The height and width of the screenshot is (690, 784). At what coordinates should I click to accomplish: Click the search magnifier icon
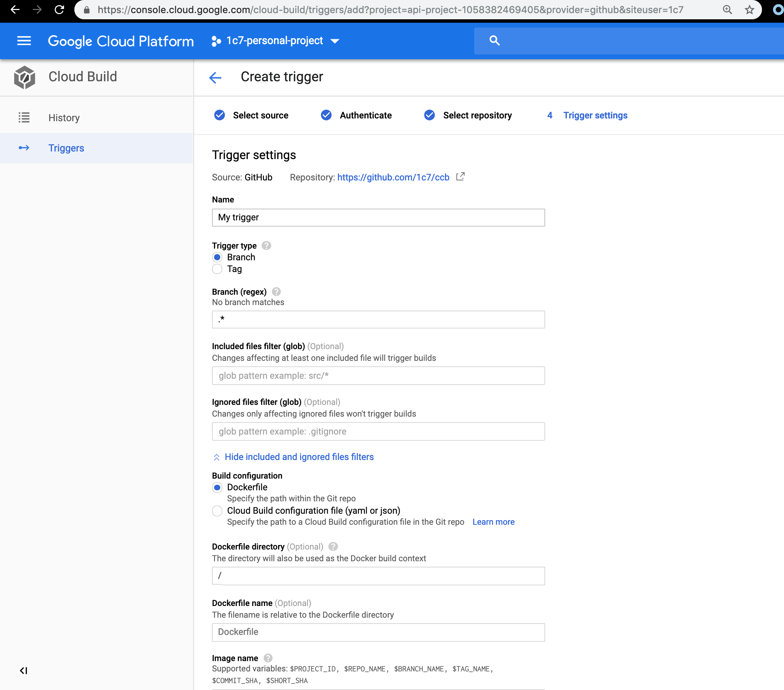click(x=495, y=41)
